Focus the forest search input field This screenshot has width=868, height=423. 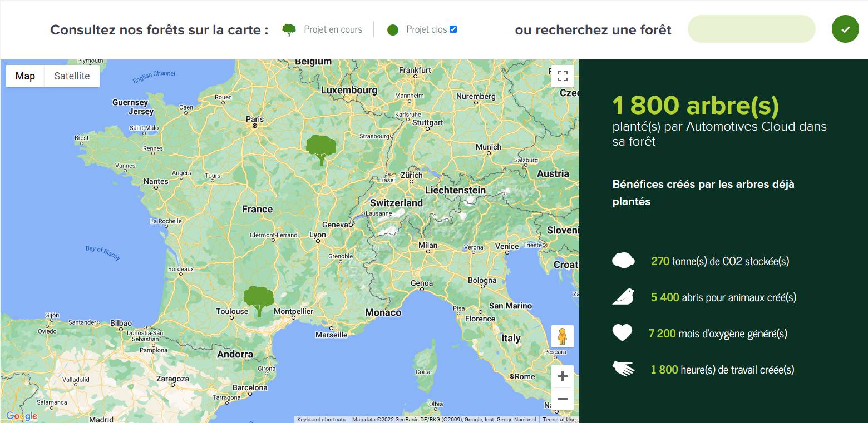coord(752,29)
